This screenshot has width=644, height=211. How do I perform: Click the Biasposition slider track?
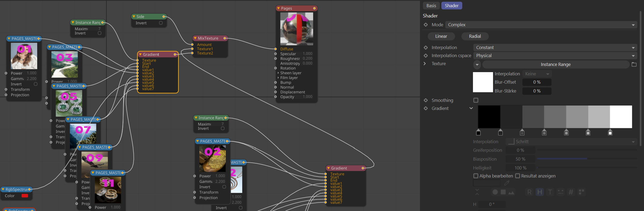pos(587,159)
